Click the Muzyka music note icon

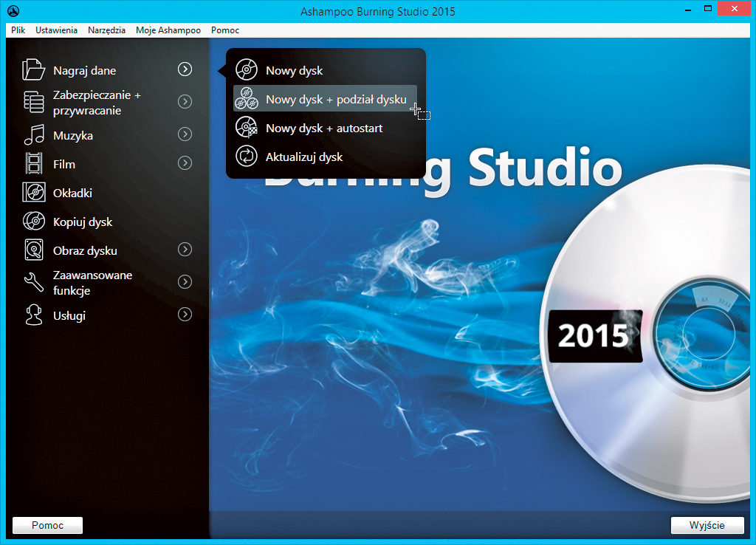click(x=34, y=135)
